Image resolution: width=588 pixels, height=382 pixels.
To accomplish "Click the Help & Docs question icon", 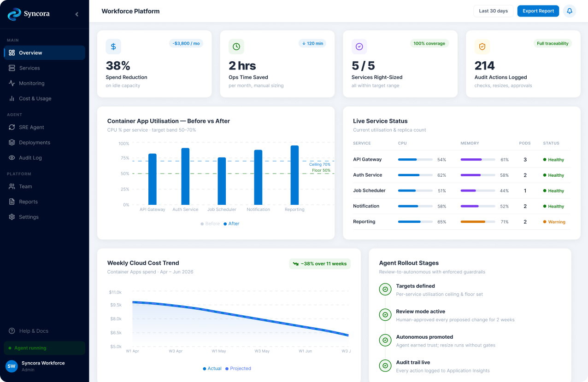I will pos(12,331).
